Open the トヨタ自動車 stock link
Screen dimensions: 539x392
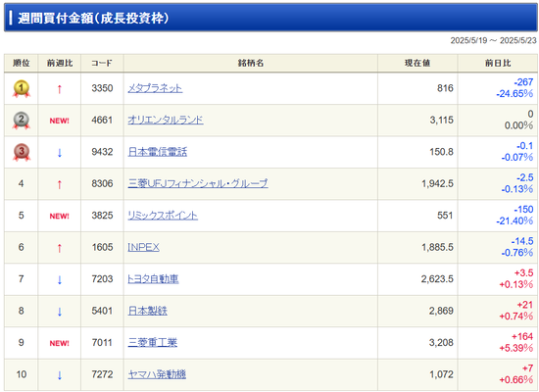(153, 279)
